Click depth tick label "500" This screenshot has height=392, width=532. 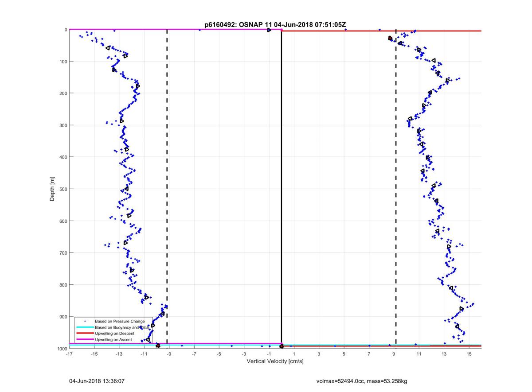tap(63, 189)
